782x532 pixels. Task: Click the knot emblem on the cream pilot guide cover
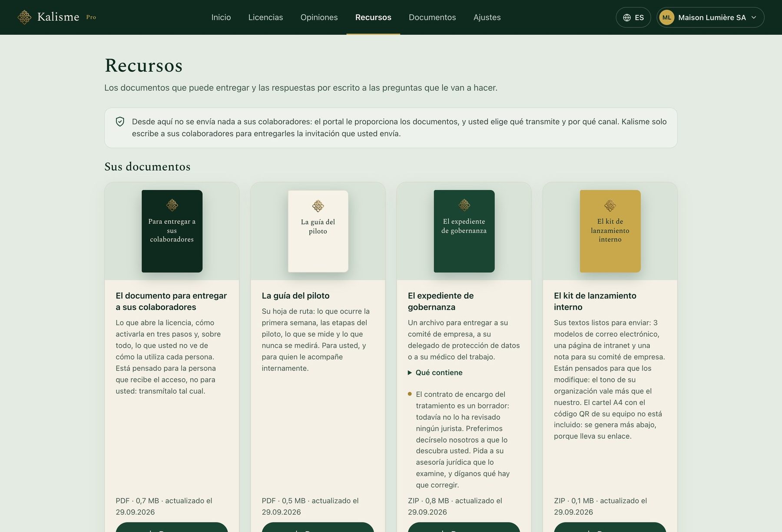point(318,206)
